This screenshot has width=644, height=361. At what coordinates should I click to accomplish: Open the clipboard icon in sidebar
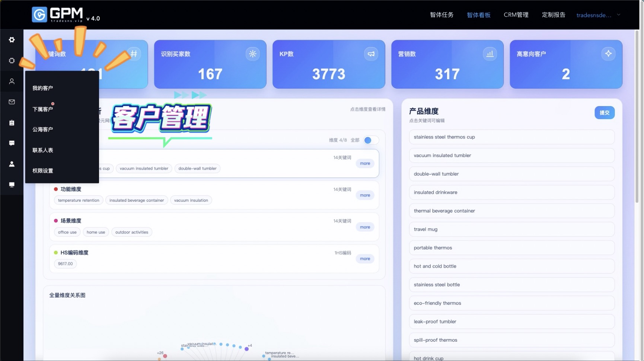pyautogui.click(x=12, y=123)
